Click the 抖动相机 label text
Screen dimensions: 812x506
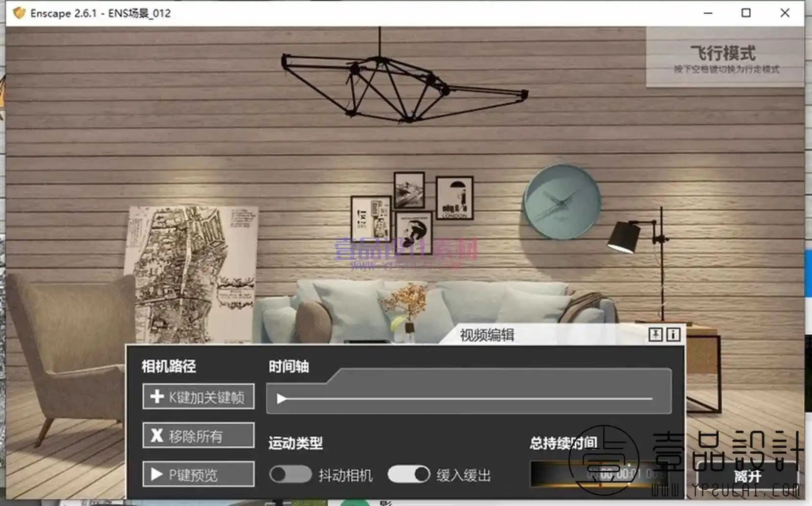click(345, 475)
